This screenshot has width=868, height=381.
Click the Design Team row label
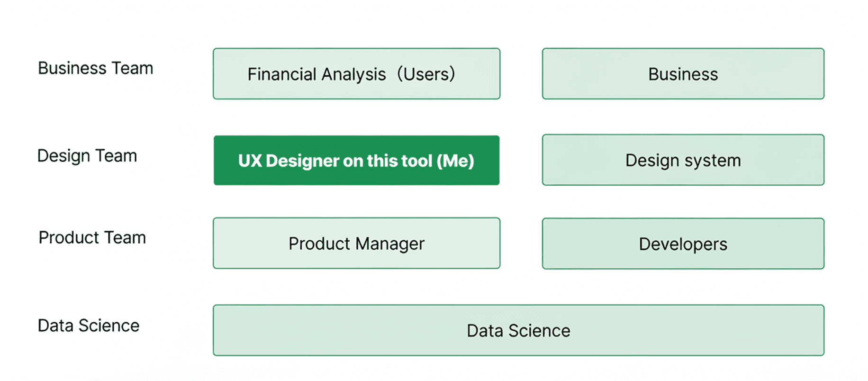pyautogui.click(x=87, y=156)
